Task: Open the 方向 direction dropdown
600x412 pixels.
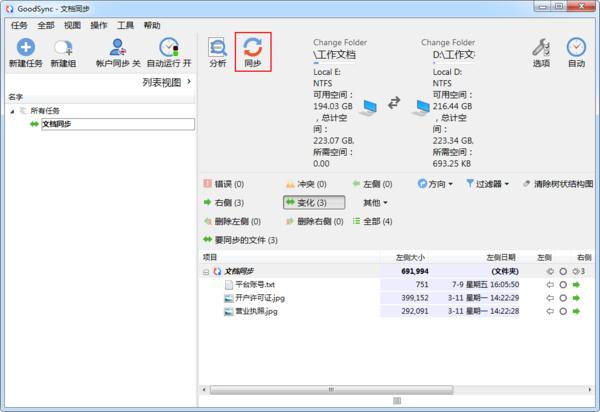Action: (x=435, y=184)
